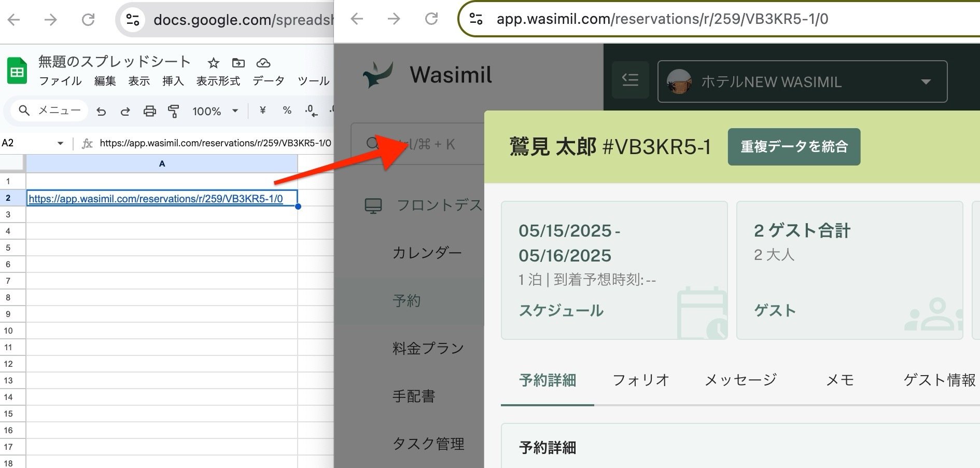Check the cloud save status icon
This screenshot has width=980, height=468.
tap(263, 63)
